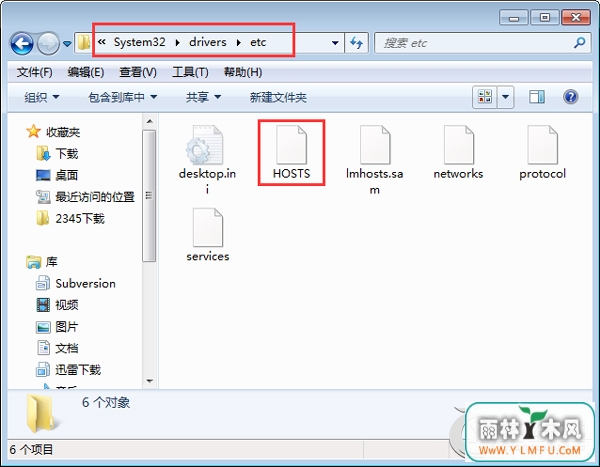
Task: Open the 查看(V) menu
Action: coord(138,72)
